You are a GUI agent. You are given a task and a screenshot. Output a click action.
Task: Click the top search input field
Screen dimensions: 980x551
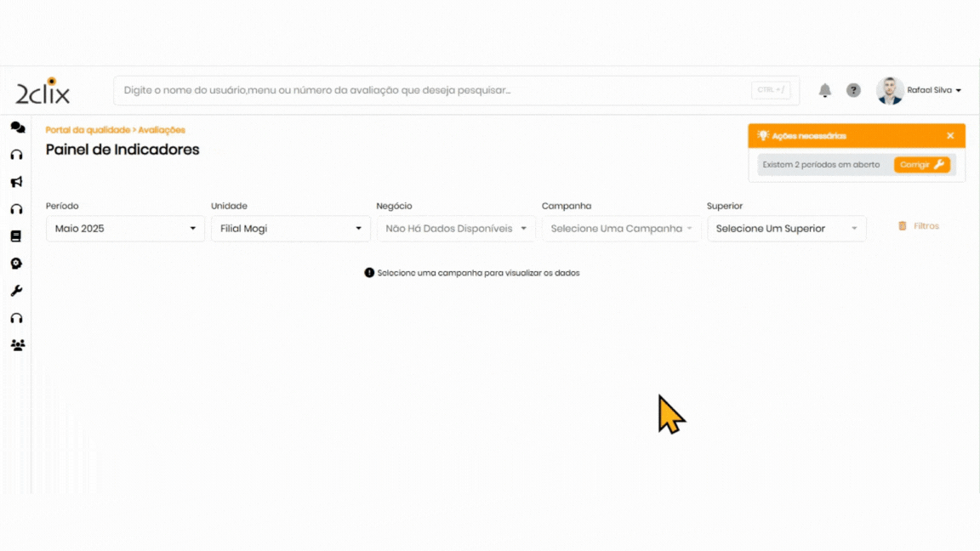[x=434, y=90]
